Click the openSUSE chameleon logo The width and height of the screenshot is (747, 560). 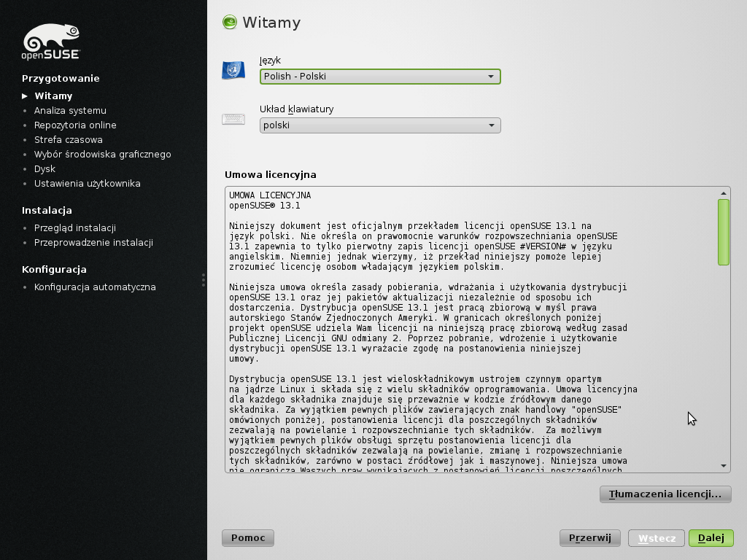(x=50, y=42)
